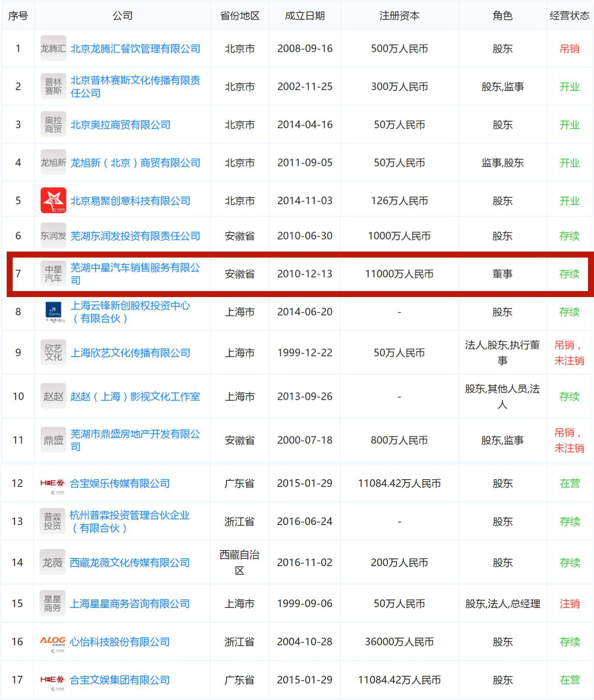The width and height of the screenshot is (594, 700).
Task: Click the 鼎盛 logo tile
Action: [53, 440]
